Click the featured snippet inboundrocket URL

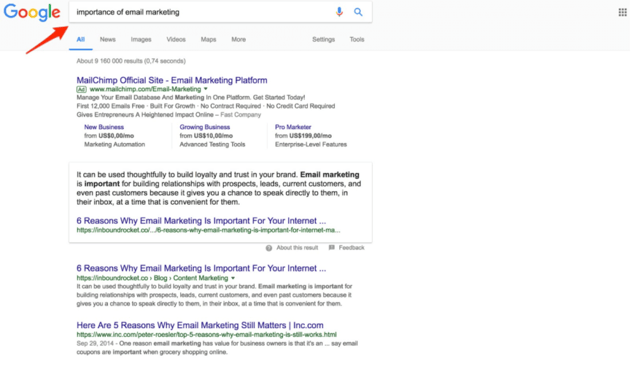coord(208,230)
